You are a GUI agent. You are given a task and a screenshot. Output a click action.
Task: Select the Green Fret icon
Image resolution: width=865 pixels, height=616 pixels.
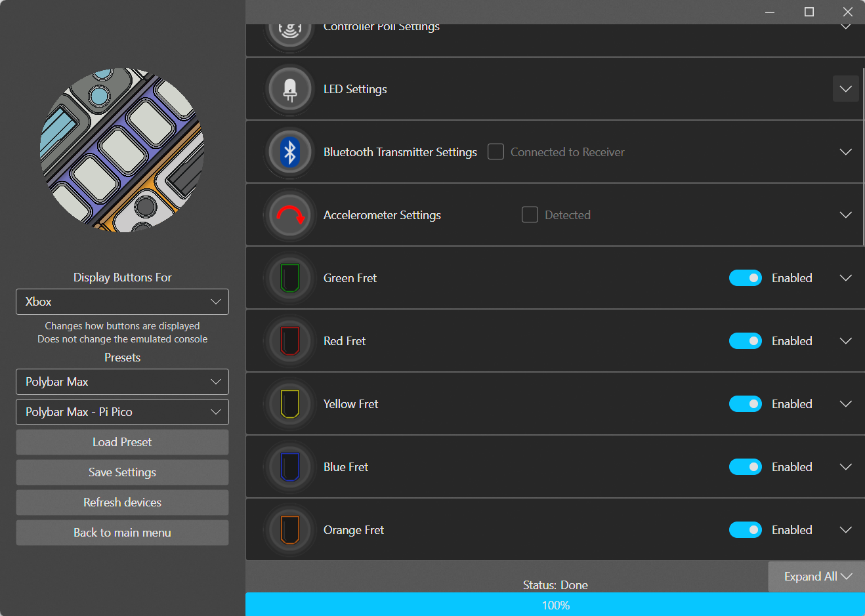(x=289, y=278)
